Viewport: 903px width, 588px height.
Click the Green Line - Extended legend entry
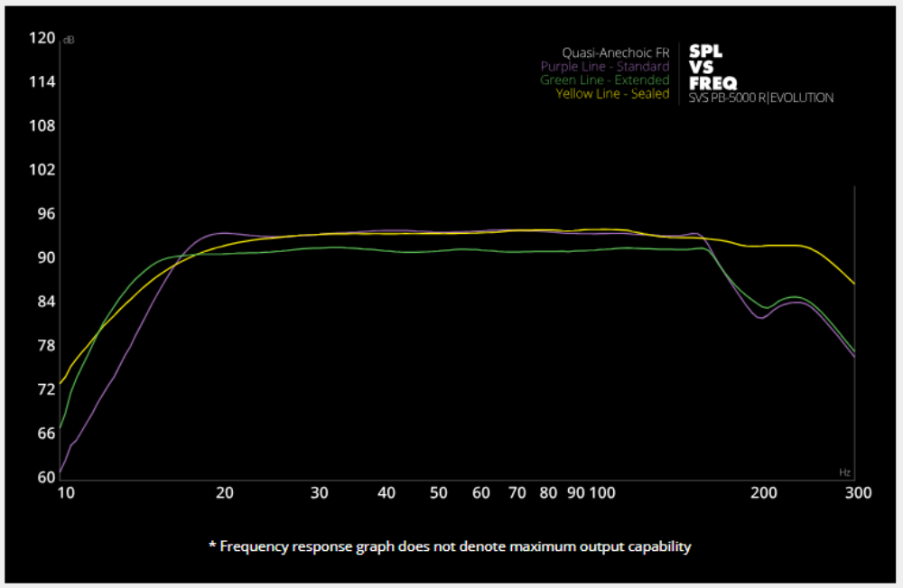pos(604,79)
